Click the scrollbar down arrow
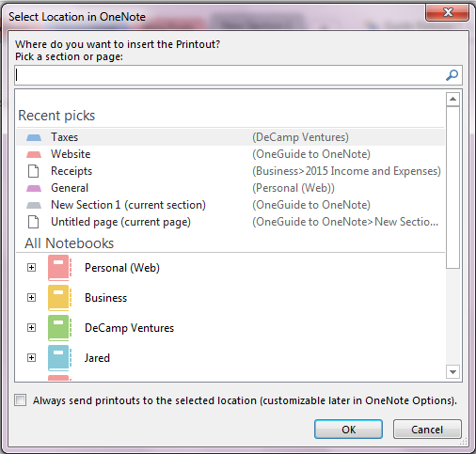 click(452, 372)
